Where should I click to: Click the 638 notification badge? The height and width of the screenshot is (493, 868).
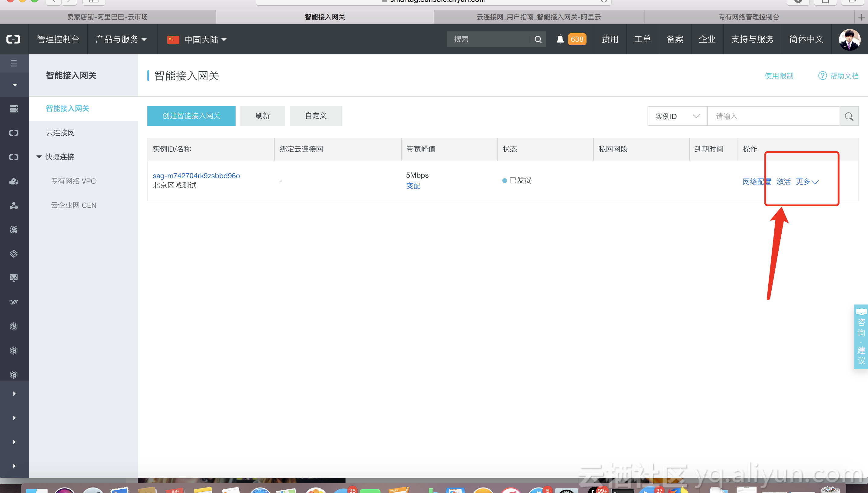click(577, 39)
